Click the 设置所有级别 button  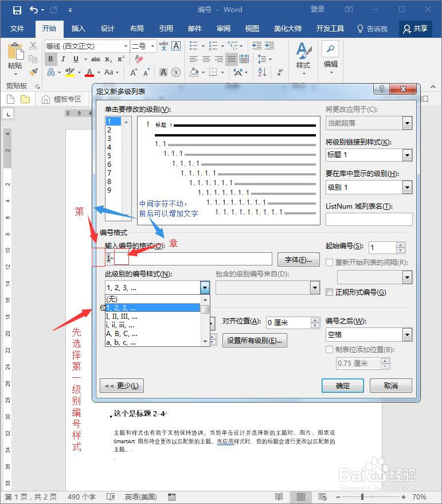(x=255, y=341)
